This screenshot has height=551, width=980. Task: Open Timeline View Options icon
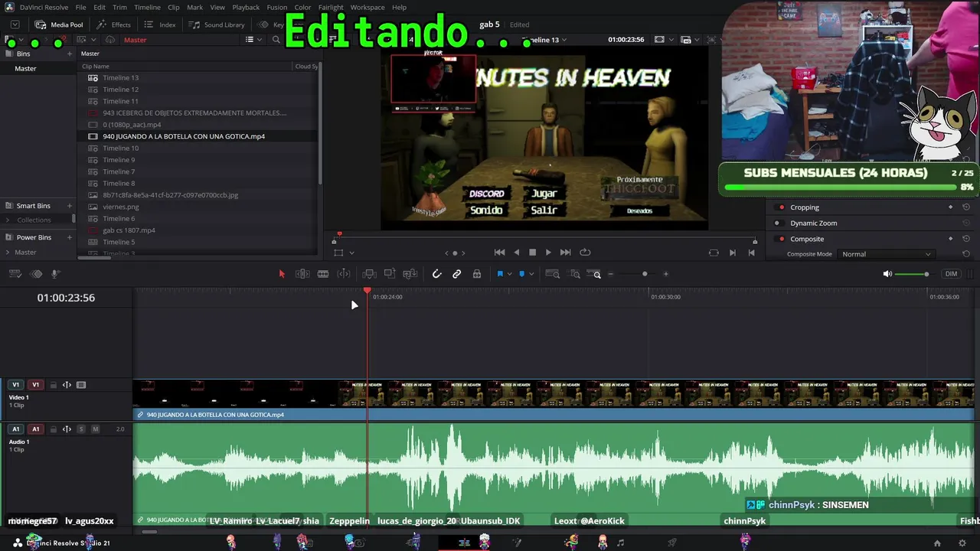[15, 274]
